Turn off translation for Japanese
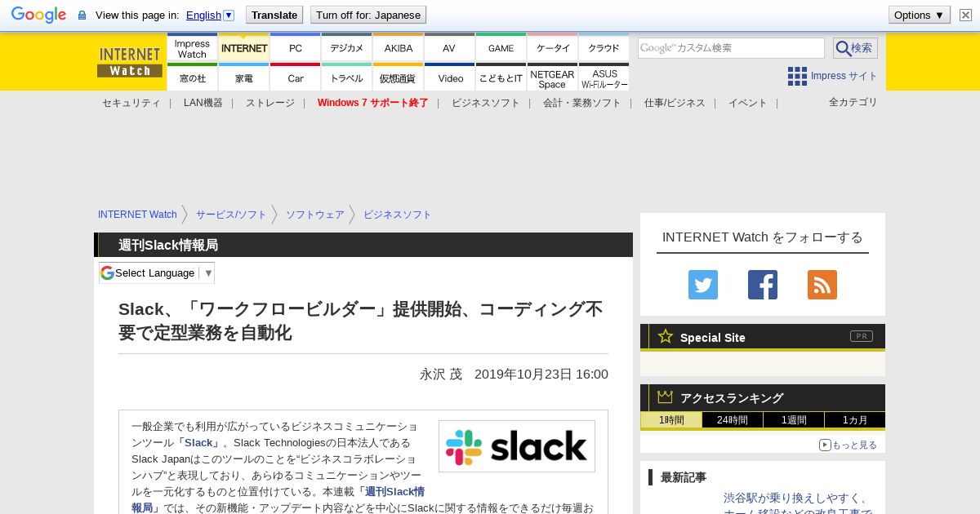Image resolution: width=980 pixels, height=514 pixels. tap(368, 15)
